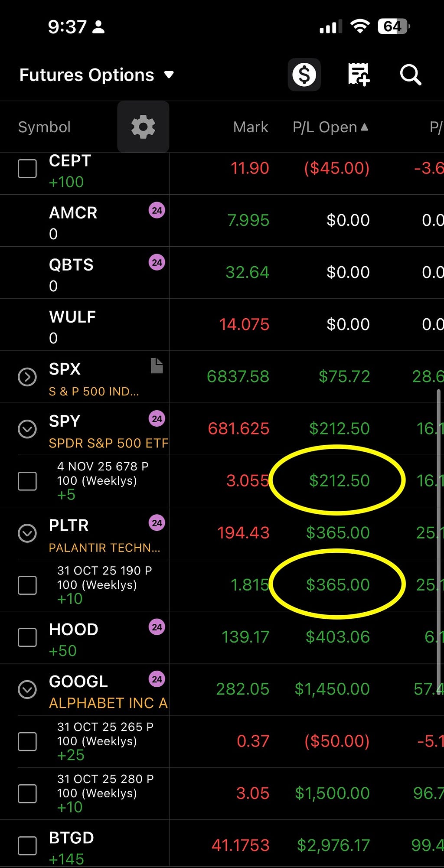Tap the purple 24 badge on QBTS

(157, 263)
